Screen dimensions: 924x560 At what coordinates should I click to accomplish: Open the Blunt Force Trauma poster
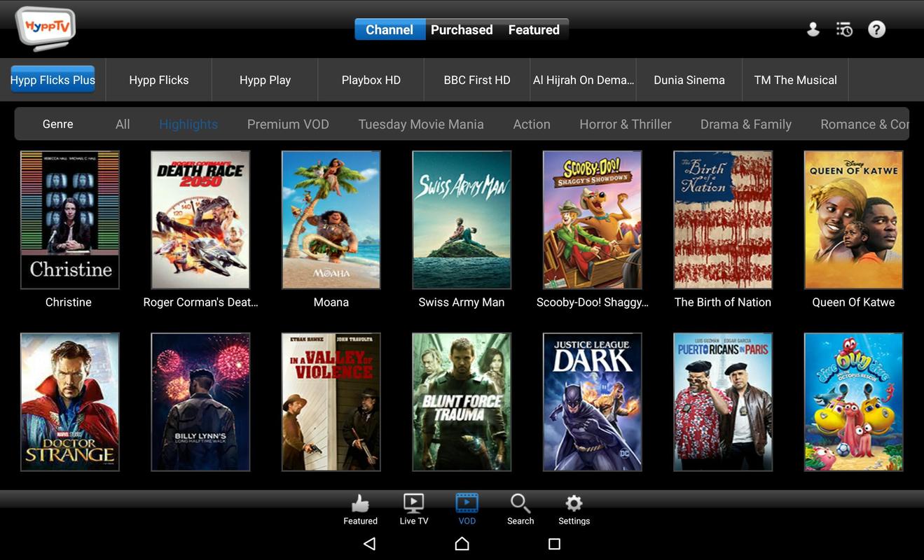tap(462, 402)
